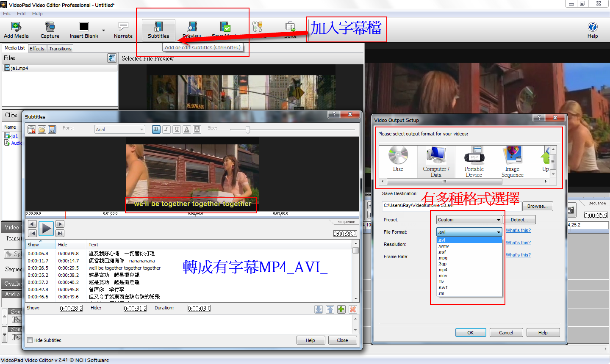The image size is (610, 364).
Task: Select Computer / Data output icon
Action: (x=436, y=161)
